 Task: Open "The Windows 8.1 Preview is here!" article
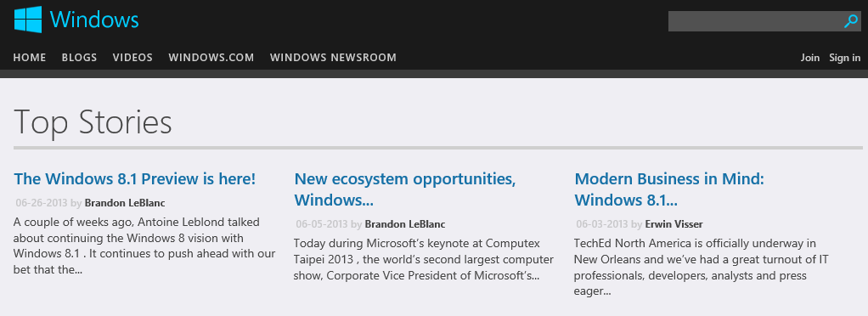(135, 178)
